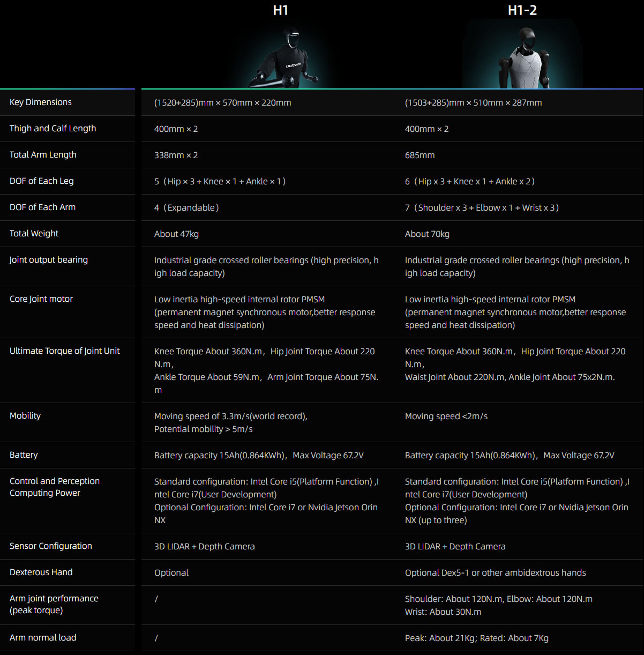Click the Dexterous Hand label
The width and height of the screenshot is (644, 655).
click(x=41, y=572)
